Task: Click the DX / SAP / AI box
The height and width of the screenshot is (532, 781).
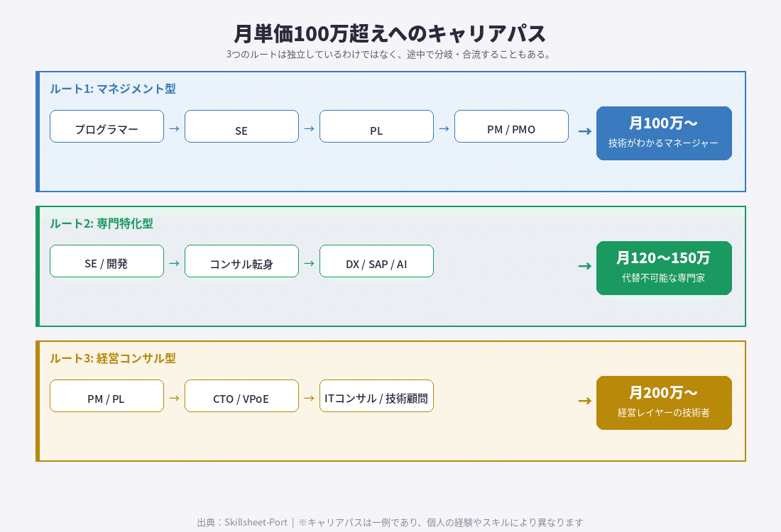Action: tap(376, 262)
